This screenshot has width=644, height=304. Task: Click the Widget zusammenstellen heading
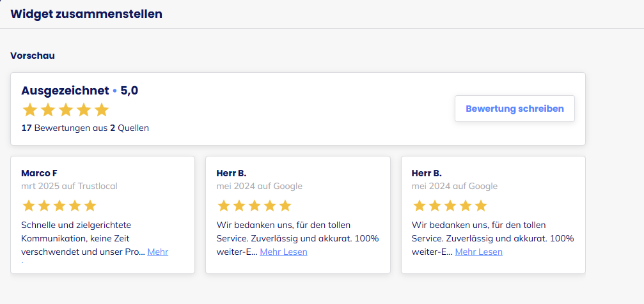coord(86,14)
